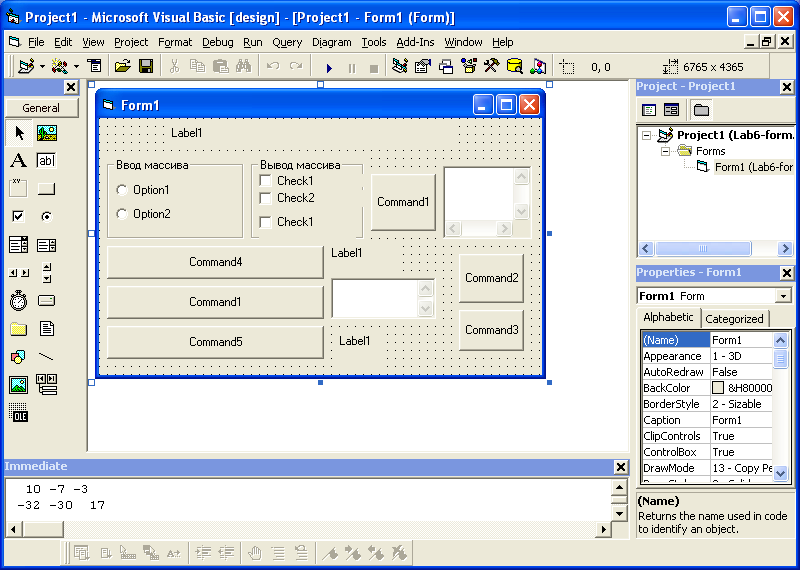
Task: Start the program with Run arrow
Action: (x=329, y=67)
